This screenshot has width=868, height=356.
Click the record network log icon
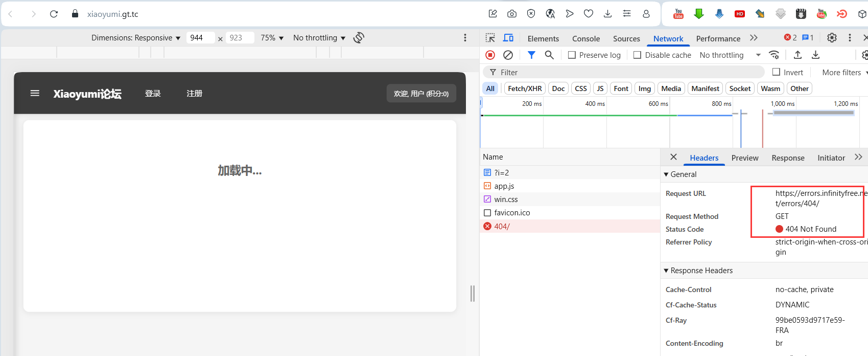click(x=490, y=55)
